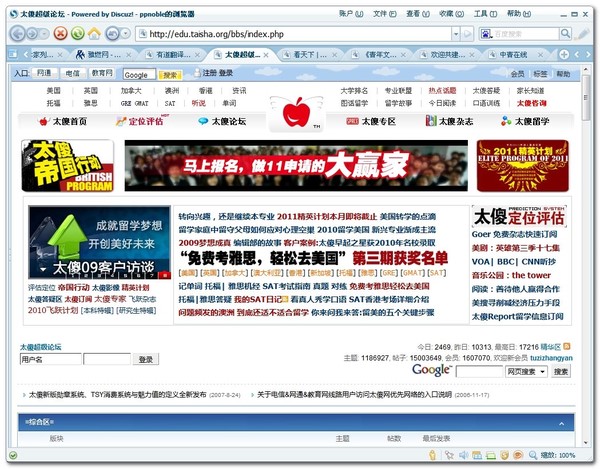
Task: Click in the 百度搜索 search box
Action: (526, 34)
